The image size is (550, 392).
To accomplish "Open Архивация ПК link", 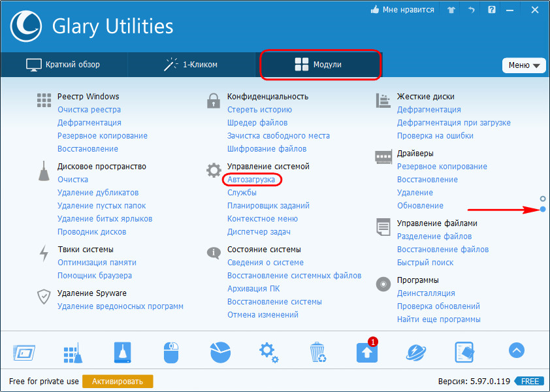I will pos(253,289).
